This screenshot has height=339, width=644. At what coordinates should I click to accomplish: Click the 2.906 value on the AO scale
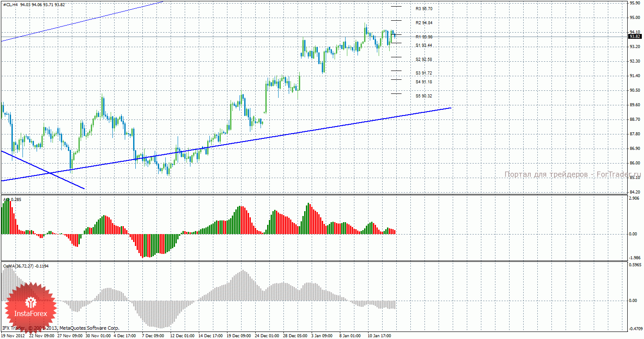point(635,198)
